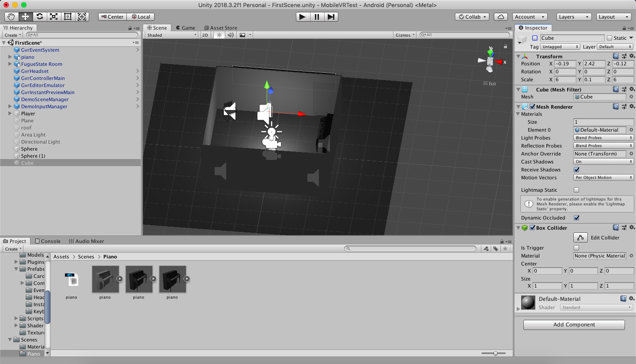The width and height of the screenshot is (636, 364).
Task: Toggle scene lighting sun icon
Action: click(219, 35)
